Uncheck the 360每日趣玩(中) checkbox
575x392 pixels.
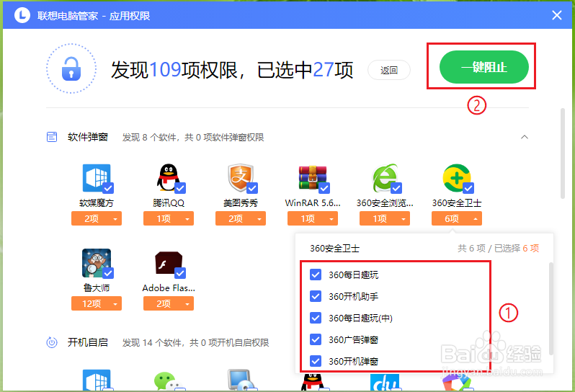316,318
